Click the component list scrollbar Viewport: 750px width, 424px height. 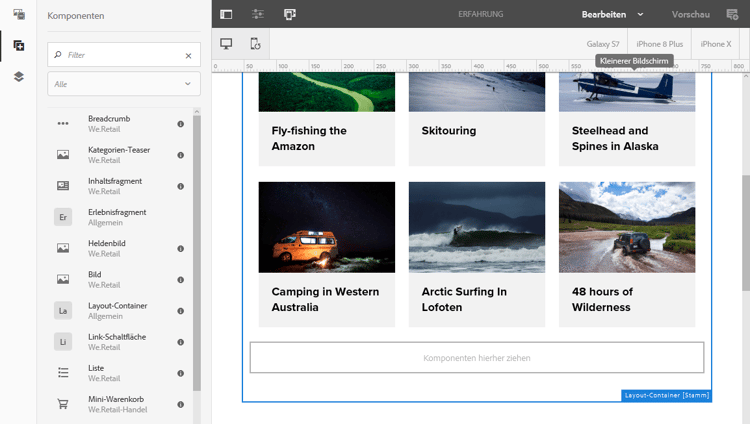pyautogui.click(x=197, y=253)
